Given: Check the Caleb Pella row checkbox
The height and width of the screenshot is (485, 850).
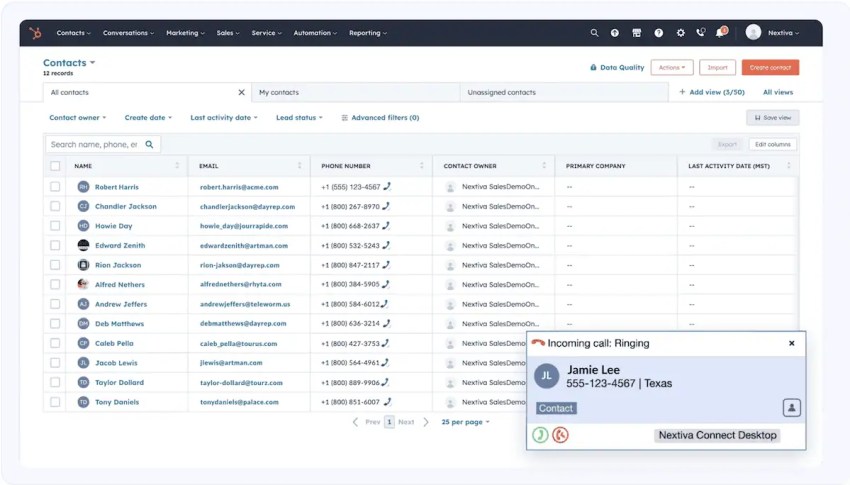Looking at the screenshot, I should pos(55,343).
